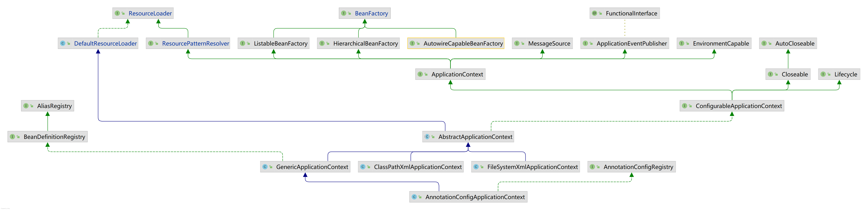Image resolution: width=868 pixels, height=210 pixels.
Task: Select the BeanDefinitionRegistry node
Action: 54,136
